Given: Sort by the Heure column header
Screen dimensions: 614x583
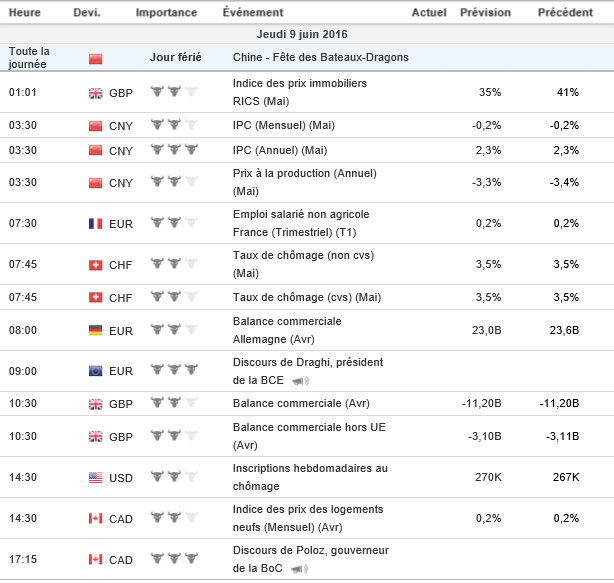Looking at the screenshot, I should [24, 13].
